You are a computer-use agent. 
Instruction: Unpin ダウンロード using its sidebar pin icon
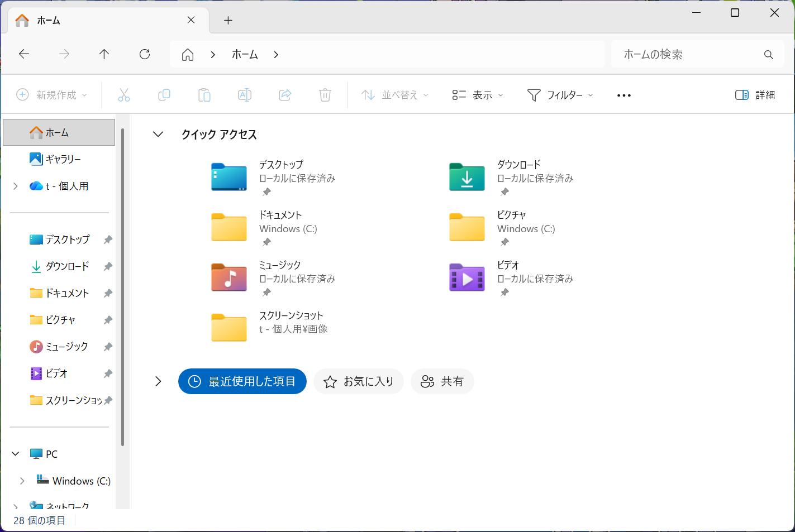(x=108, y=266)
